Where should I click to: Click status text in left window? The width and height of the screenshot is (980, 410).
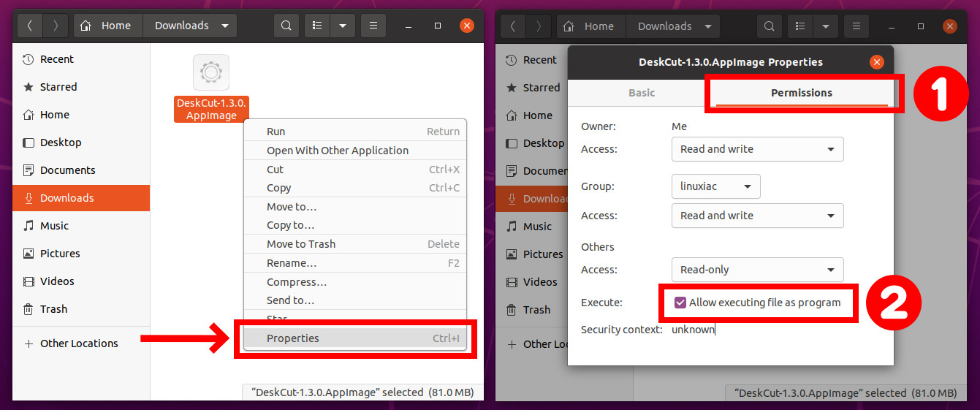coord(362,392)
